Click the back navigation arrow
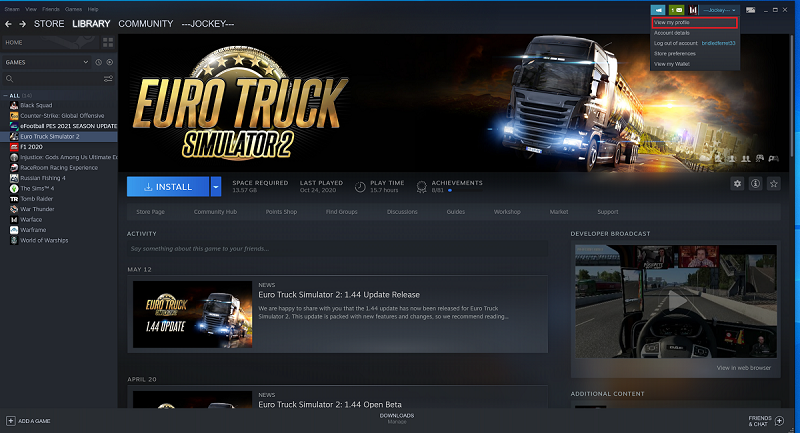800x433 pixels. [9, 23]
